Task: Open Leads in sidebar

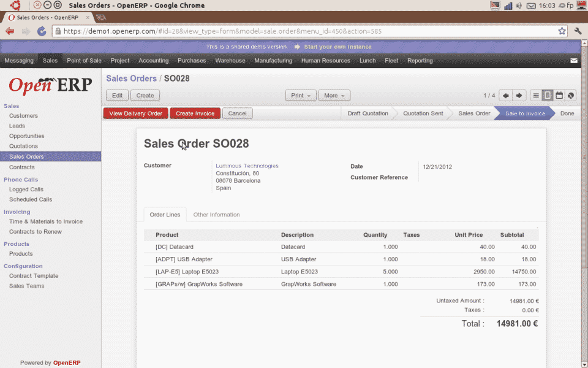Action: click(17, 126)
